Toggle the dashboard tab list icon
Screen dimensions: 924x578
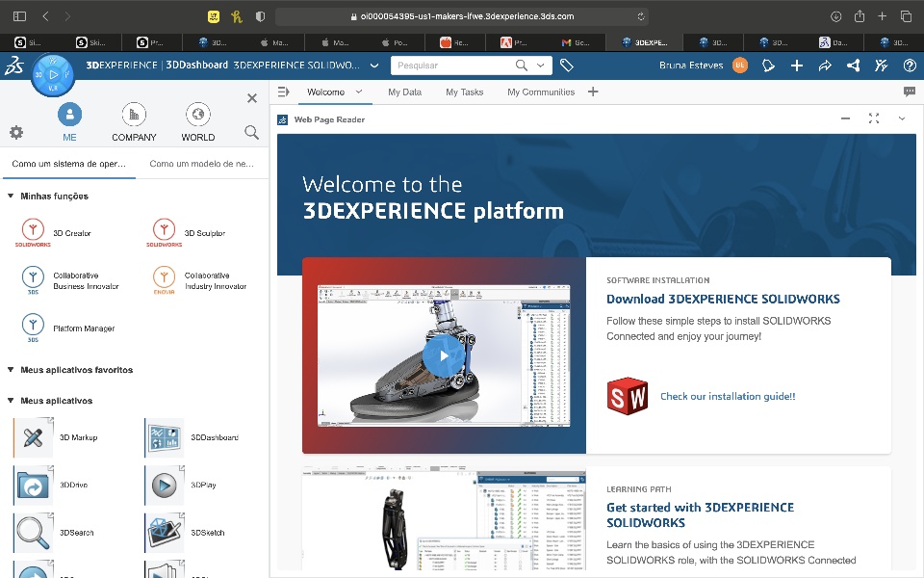click(283, 92)
